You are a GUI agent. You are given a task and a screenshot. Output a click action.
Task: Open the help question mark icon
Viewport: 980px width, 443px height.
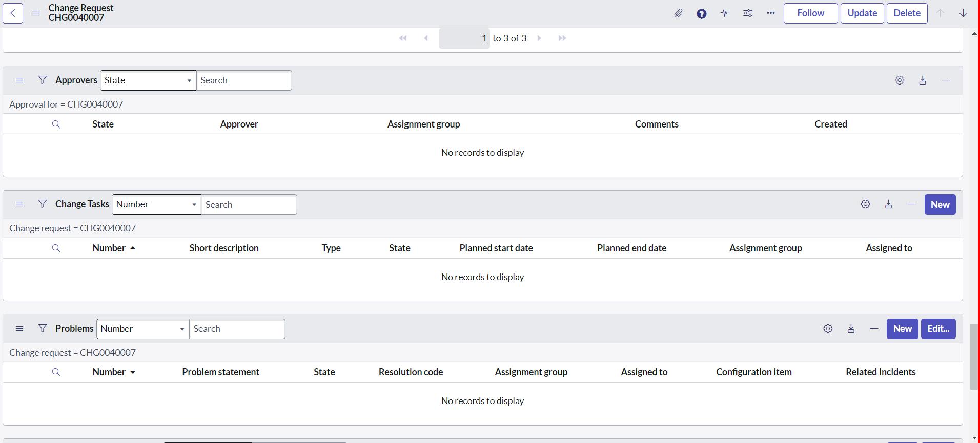(x=702, y=13)
